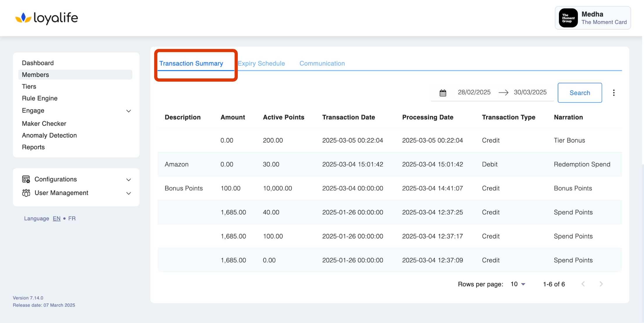Viewport: 644px width, 323px height.
Task: Click The Moment Group avatar
Action: click(x=568, y=18)
